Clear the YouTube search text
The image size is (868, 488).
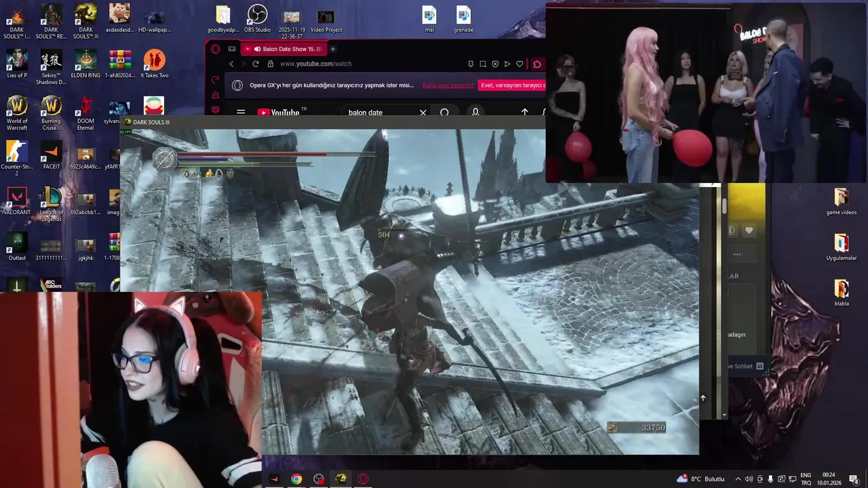tap(423, 113)
